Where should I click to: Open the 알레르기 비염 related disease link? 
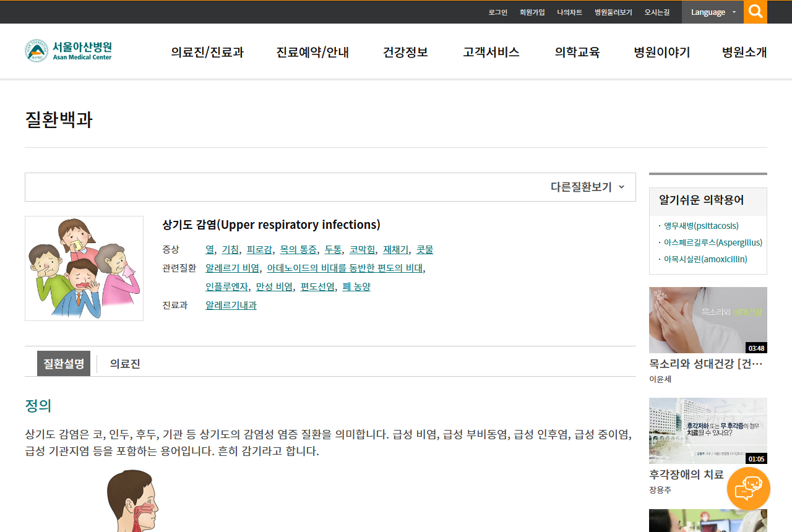232,268
